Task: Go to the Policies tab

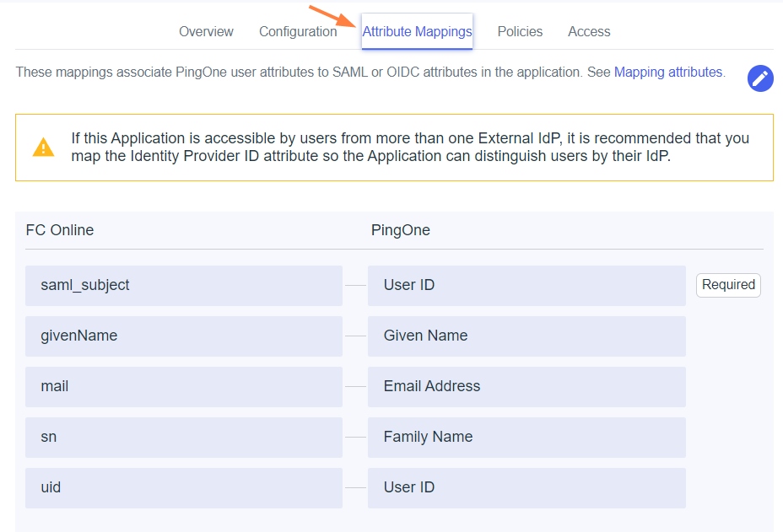Action: pos(520,32)
